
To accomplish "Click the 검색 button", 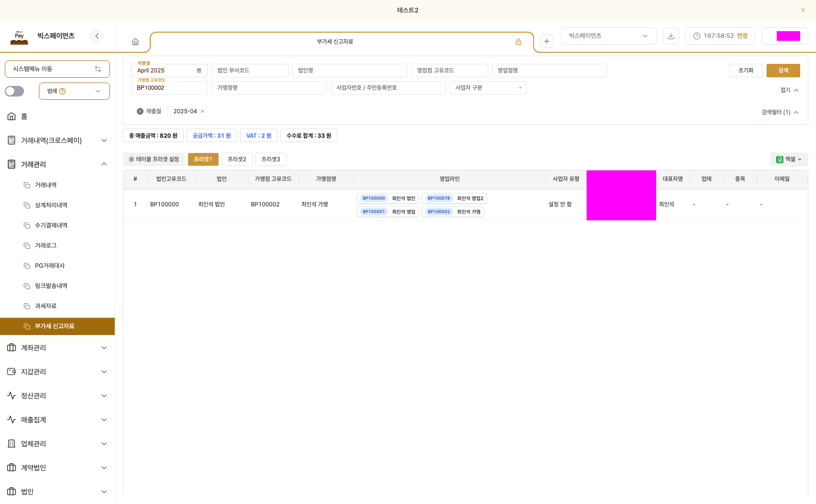I will [783, 71].
